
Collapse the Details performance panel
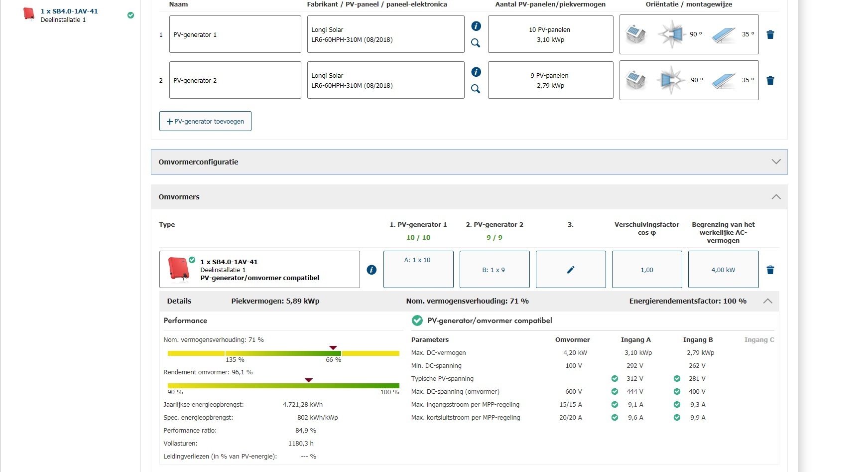pyautogui.click(x=767, y=301)
